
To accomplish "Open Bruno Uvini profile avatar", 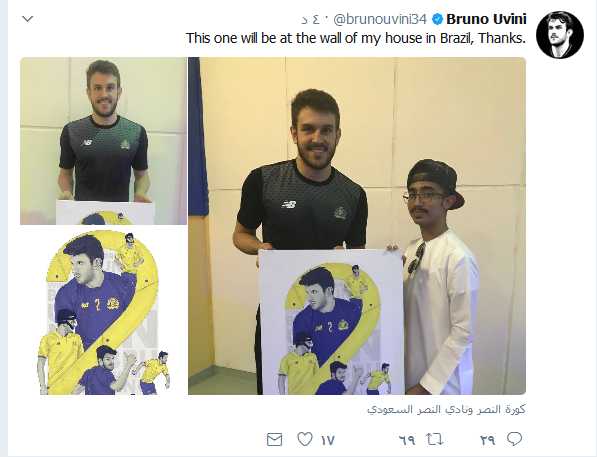I will 560,35.
